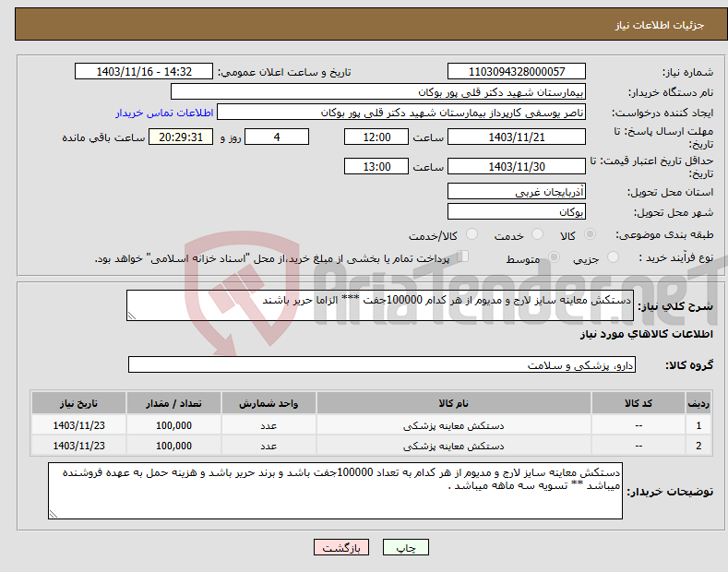Open اطلاعات تماس خریدار buyer contact link
This screenshot has width=728, height=572.
(x=164, y=113)
